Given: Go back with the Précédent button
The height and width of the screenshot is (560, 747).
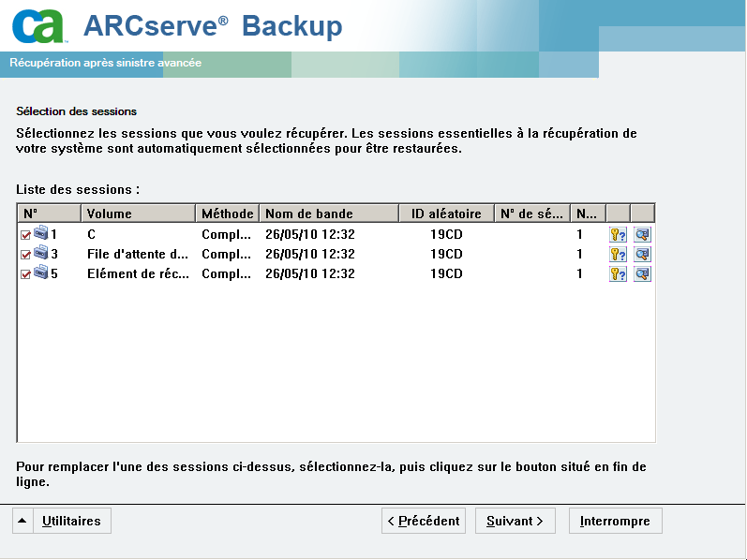Looking at the screenshot, I should (424, 521).
